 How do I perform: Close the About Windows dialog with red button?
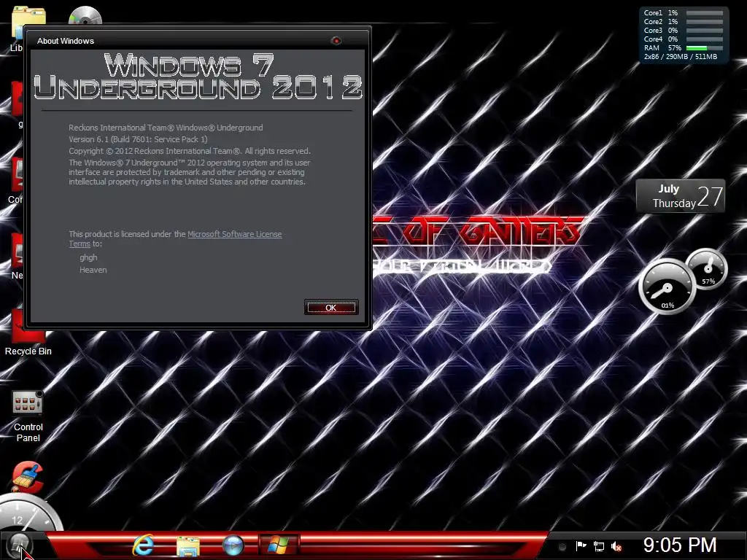(336, 41)
